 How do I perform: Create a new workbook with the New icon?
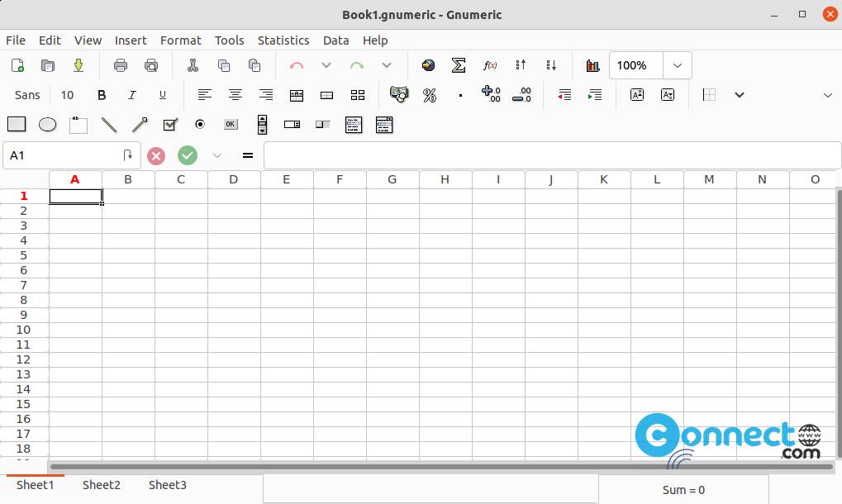coord(17,65)
